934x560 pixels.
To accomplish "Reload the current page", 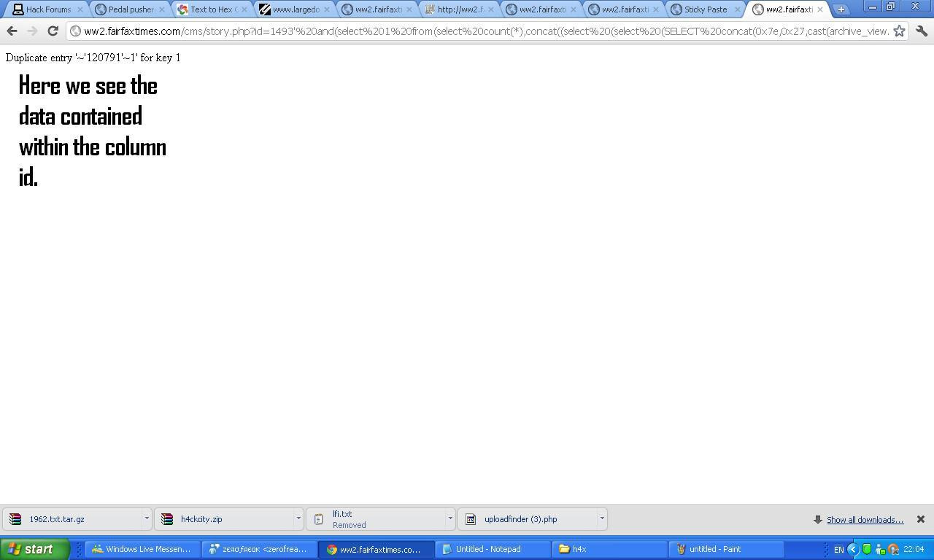I will (53, 31).
